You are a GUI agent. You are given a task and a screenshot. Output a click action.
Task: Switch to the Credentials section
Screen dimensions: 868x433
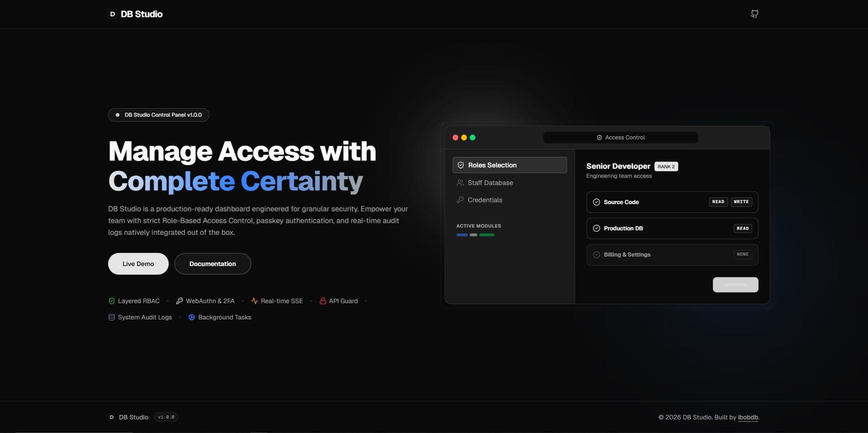(x=484, y=200)
